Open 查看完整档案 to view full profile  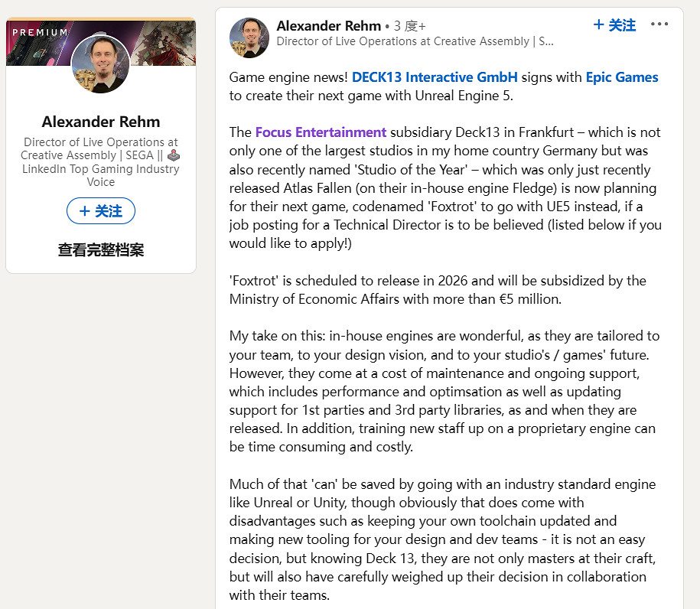(101, 250)
